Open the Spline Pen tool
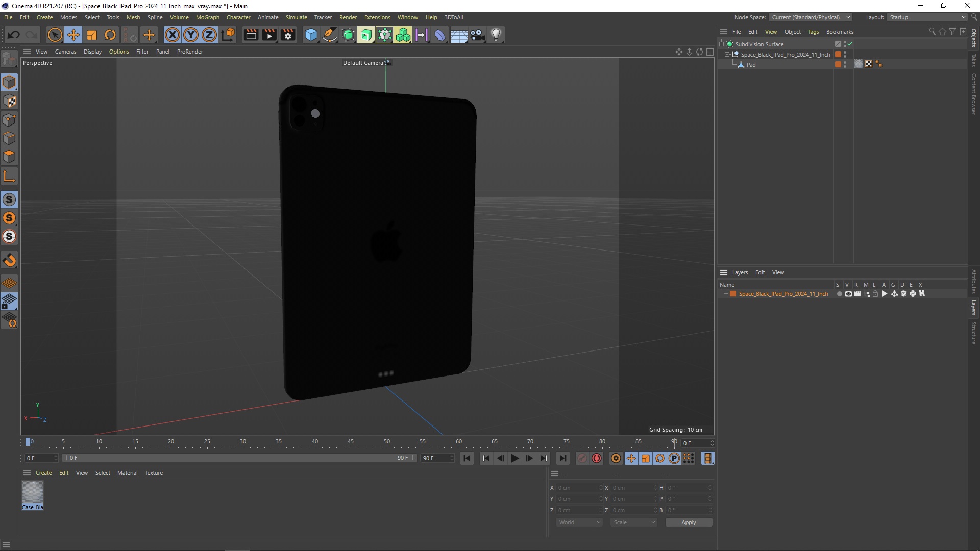980x551 pixels. point(330,35)
